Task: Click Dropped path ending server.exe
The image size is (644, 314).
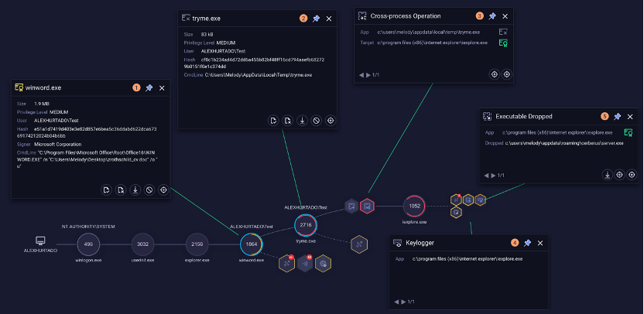Action: pyautogui.click(x=564, y=143)
